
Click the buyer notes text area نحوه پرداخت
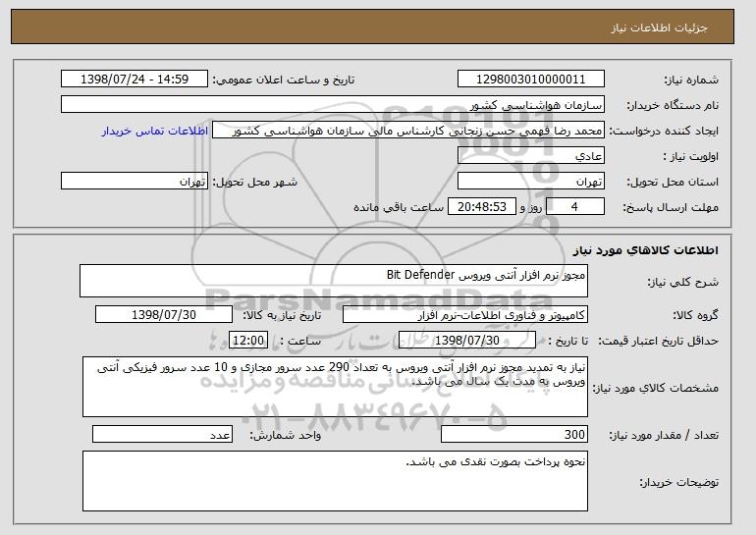coord(335,481)
